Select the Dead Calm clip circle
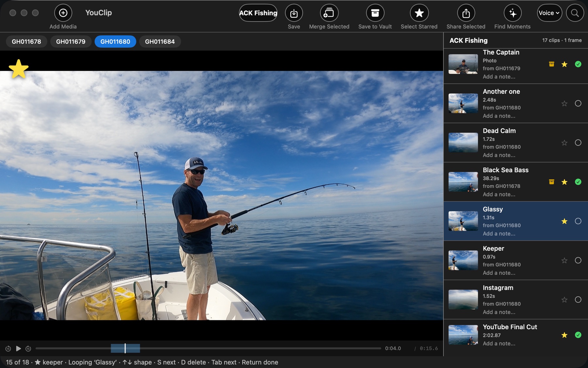Screen dimensions: 588x368 [x=578, y=143]
